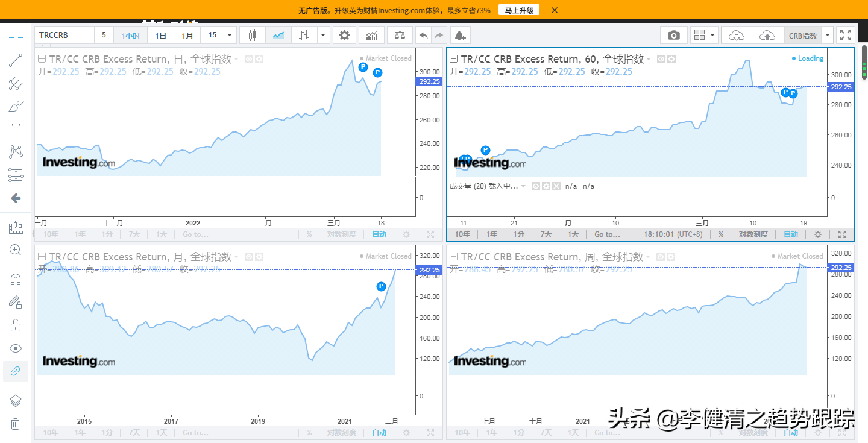Select the 1月 interval
Screen dimensions: 868x443
pyautogui.click(x=187, y=36)
